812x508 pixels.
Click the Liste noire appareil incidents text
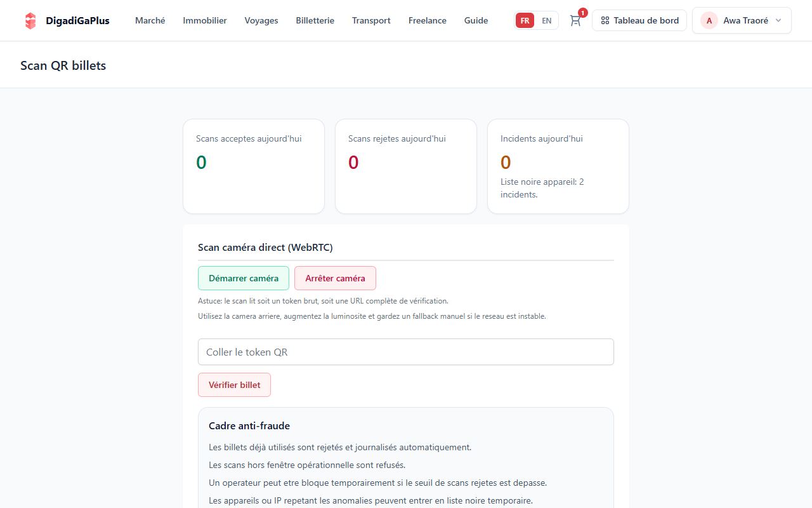[x=542, y=188]
